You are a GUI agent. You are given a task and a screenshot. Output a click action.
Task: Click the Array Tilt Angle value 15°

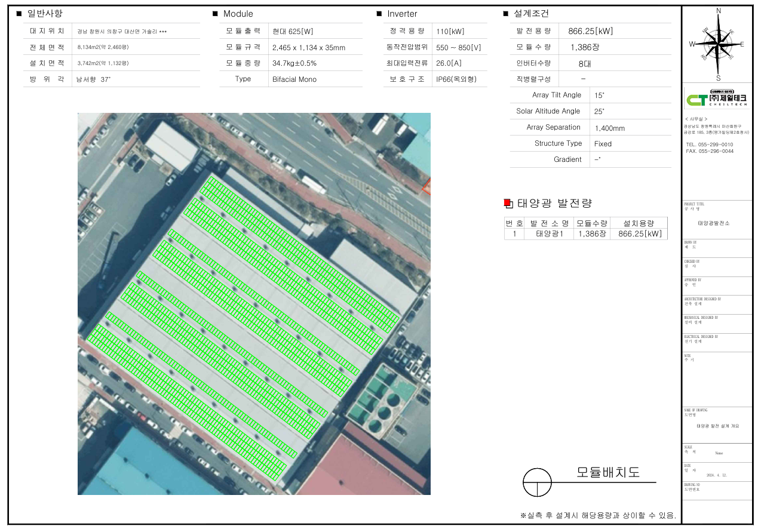click(599, 96)
